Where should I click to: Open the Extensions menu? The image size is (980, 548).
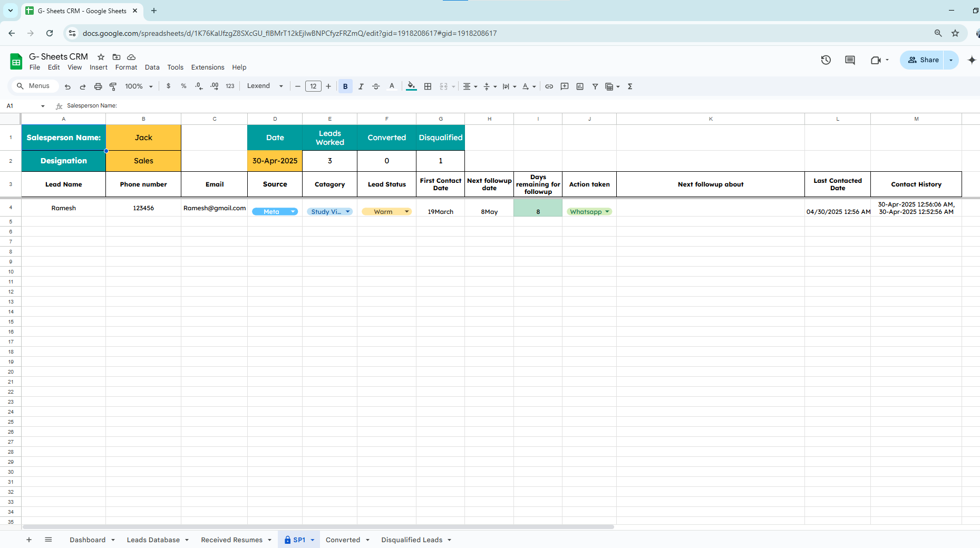(x=207, y=67)
